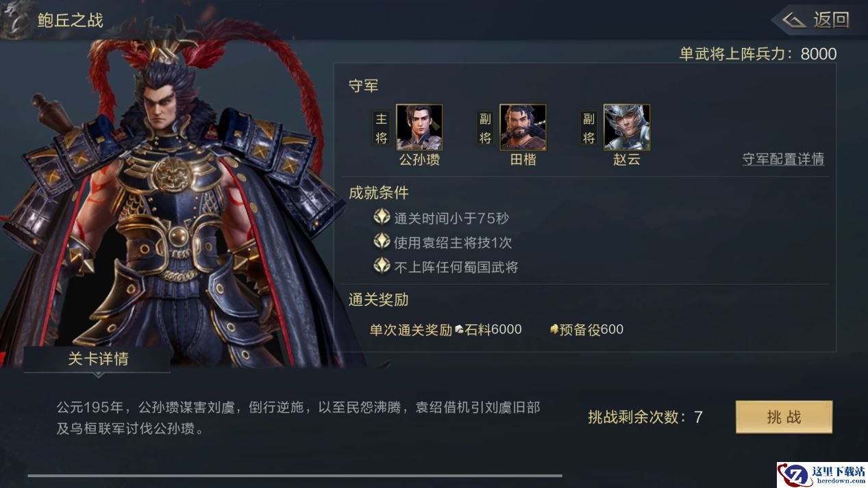This screenshot has height=488, width=868.
Task: Click achievement icon for 通关时间小于75秒
Action: pyautogui.click(x=382, y=218)
